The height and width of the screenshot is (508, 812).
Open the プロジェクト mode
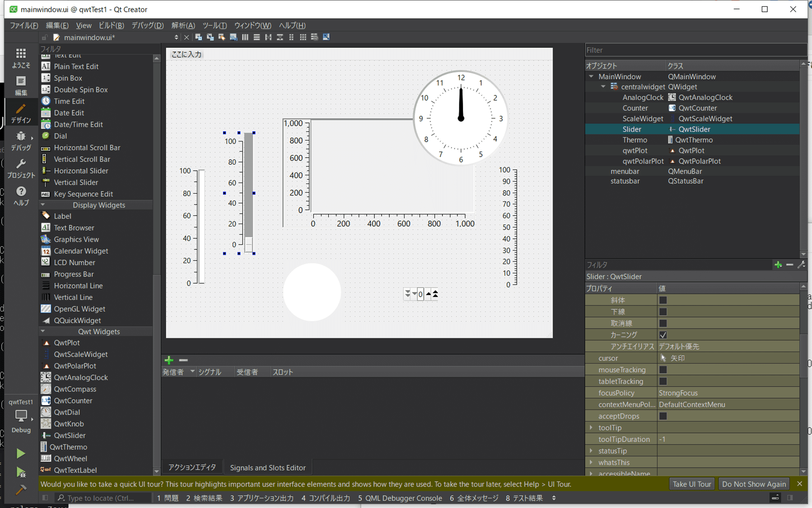21,168
